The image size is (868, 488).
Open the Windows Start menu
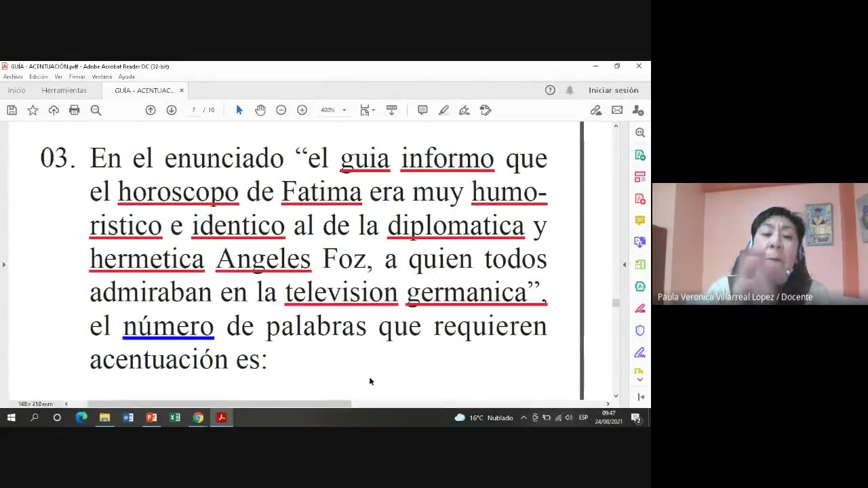pyautogui.click(x=12, y=418)
